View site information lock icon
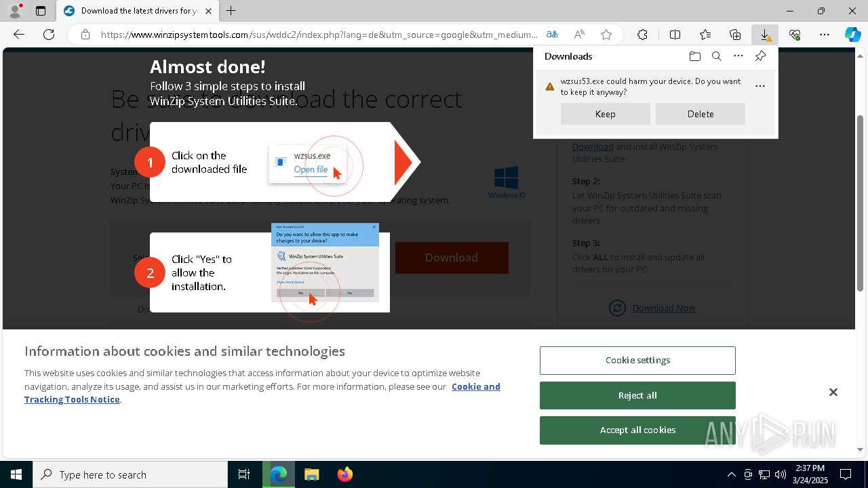 85,35
